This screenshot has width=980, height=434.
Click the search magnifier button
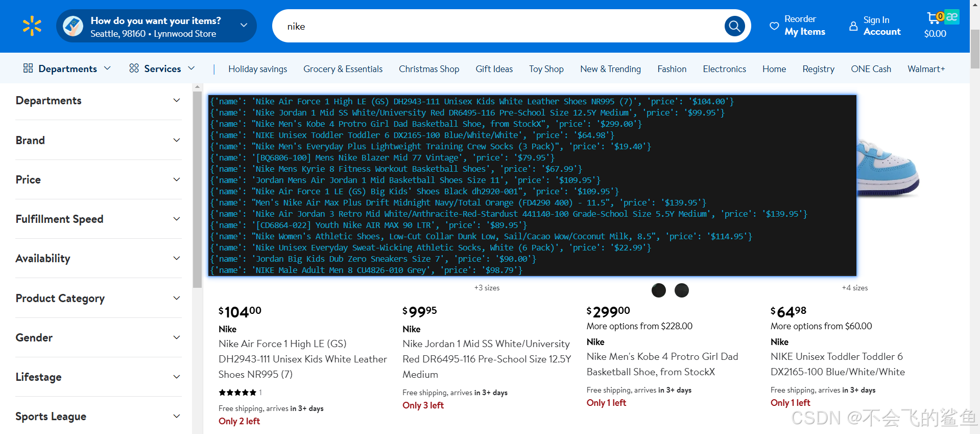tap(734, 26)
